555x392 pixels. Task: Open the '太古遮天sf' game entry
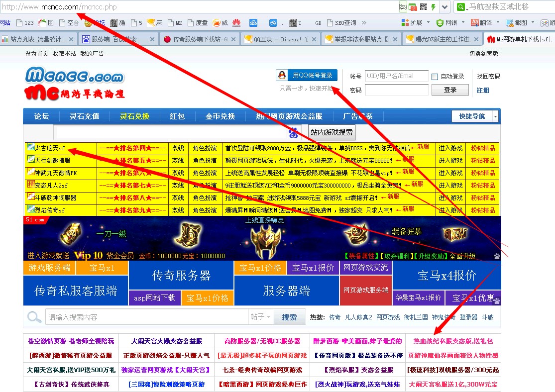coord(50,148)
